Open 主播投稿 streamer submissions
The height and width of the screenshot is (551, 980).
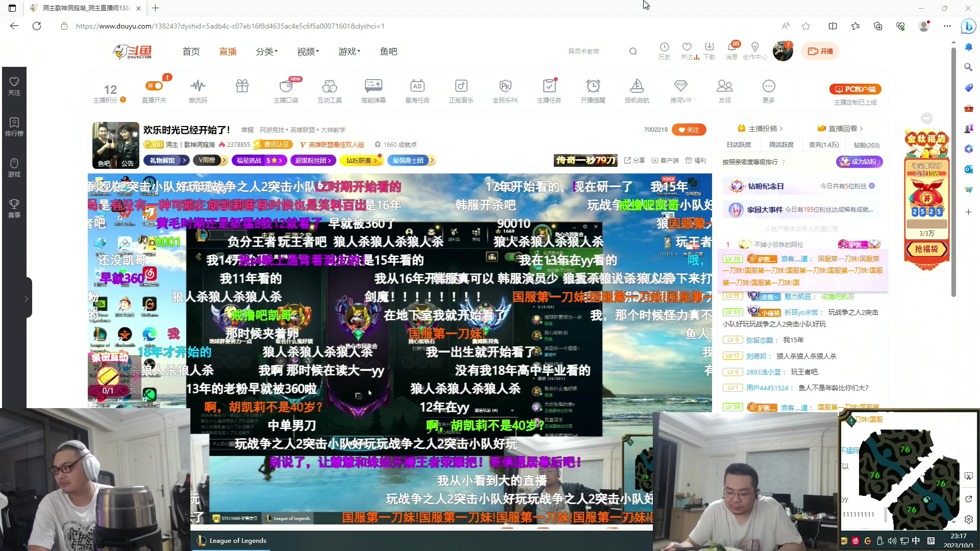760,129
